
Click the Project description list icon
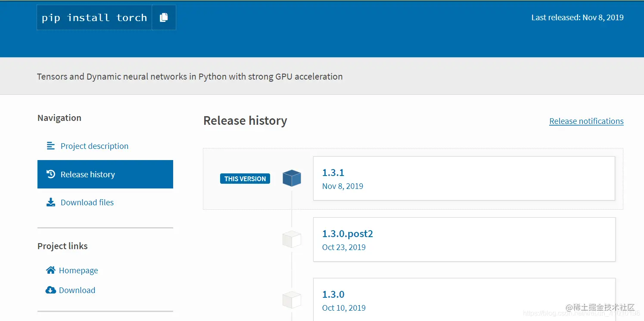click(51, 146)
